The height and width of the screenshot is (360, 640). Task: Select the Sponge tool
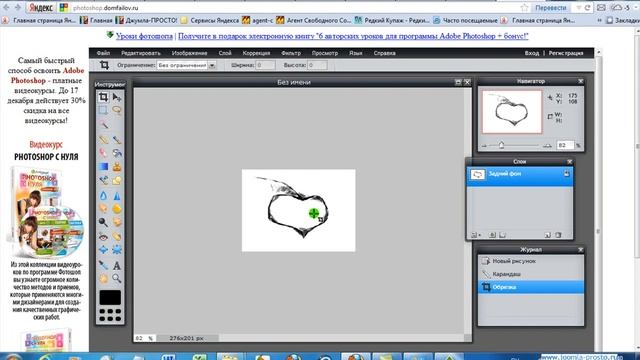[x=117, y=209]
